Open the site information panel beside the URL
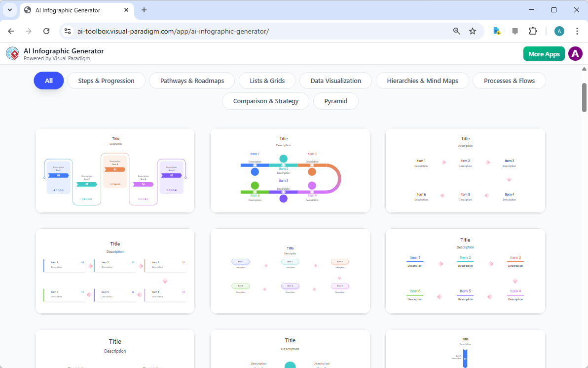588x368 pixels. 67,31
